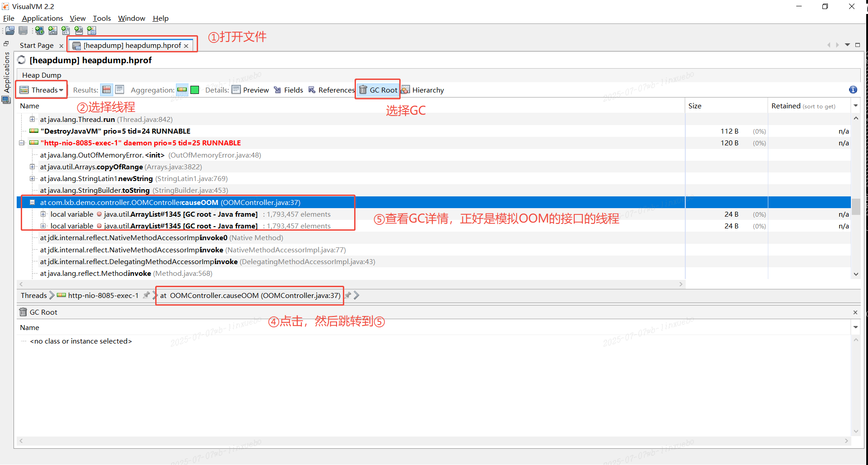Image resolution: width=868 pixels, height=465 pixels.
Task: Select the table Results view icon
Action: click(x=106, y=89)
